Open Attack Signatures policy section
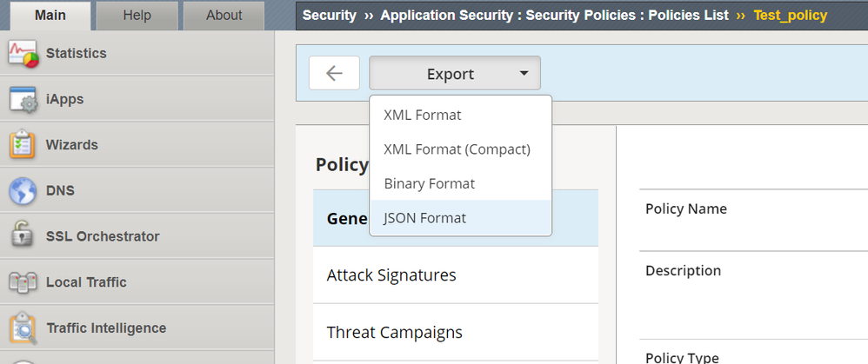This screenshot has height=364, width=868. (391, 275)
